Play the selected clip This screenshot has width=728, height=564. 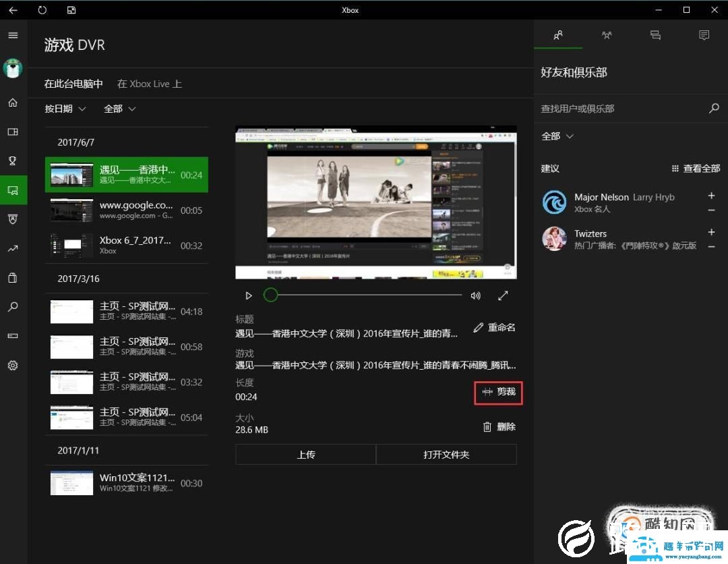[x=249, y=295]
